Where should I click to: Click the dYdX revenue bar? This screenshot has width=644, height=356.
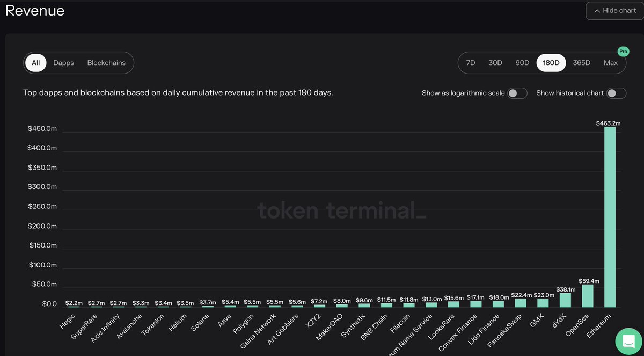point(565,300)
